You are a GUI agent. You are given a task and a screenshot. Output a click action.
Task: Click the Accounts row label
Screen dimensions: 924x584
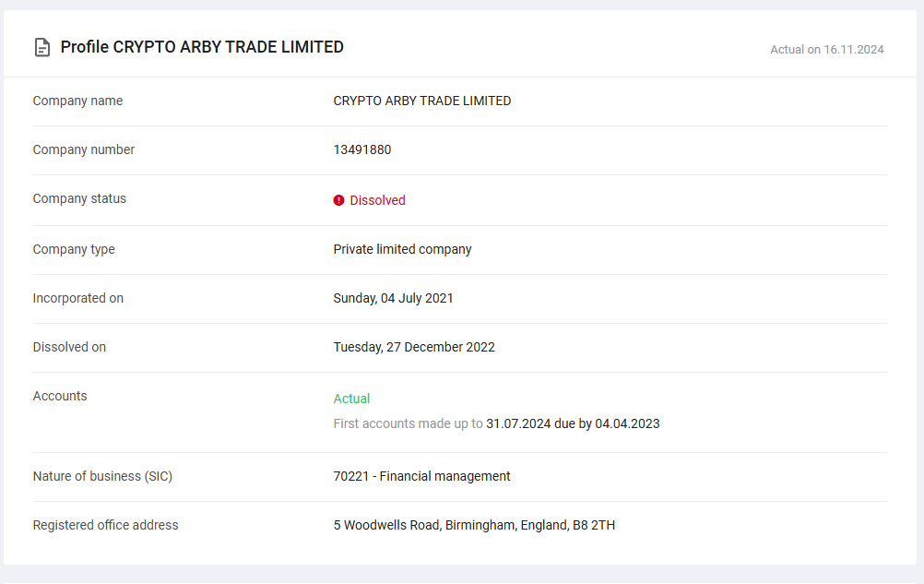(60, 396)
